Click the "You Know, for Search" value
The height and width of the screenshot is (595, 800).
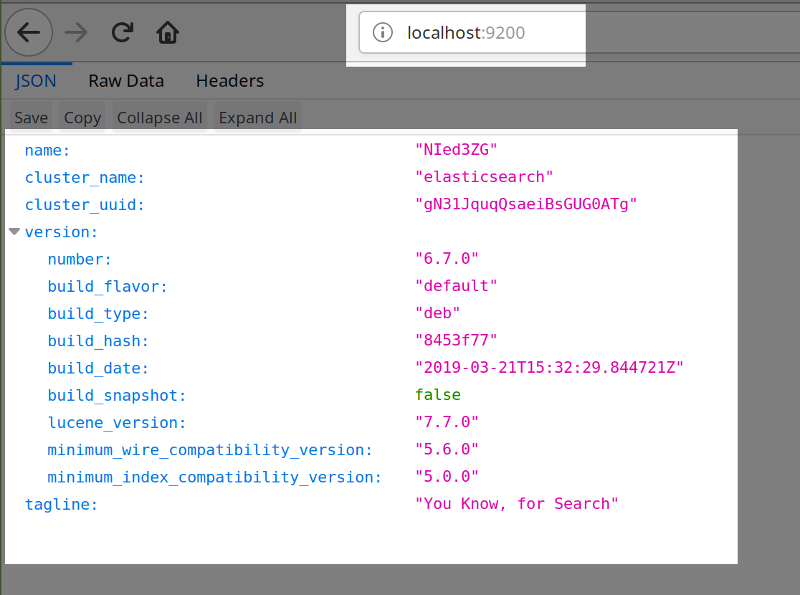[516, 504]
